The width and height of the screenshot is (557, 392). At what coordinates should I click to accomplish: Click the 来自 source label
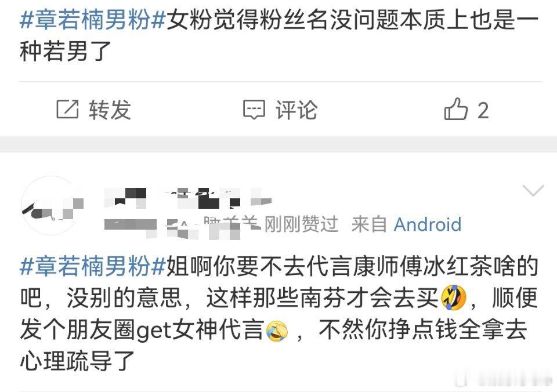[x=369, y=224]
